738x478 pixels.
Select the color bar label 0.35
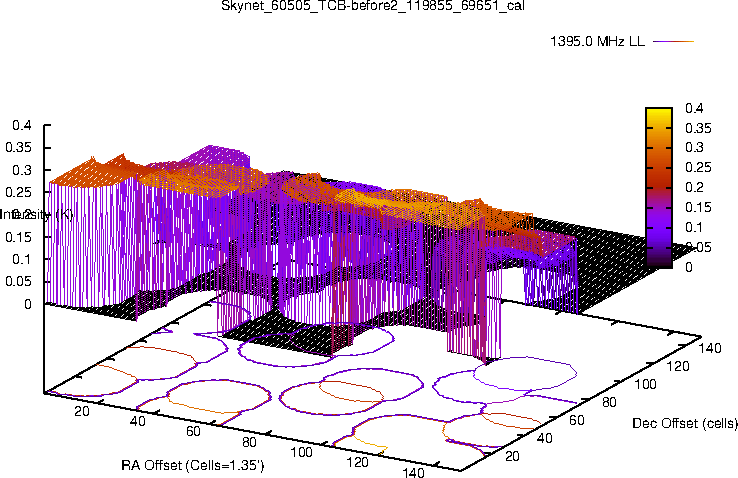point(698,128)
